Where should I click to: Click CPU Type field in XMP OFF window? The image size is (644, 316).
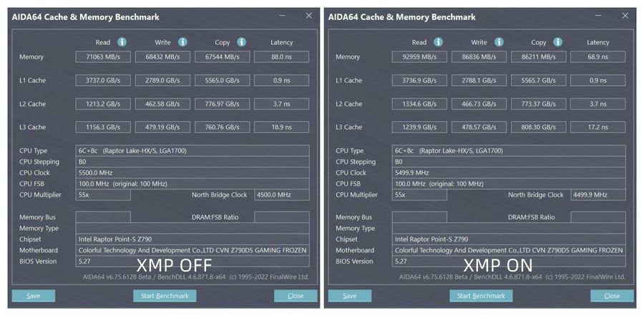pos(192,150)
